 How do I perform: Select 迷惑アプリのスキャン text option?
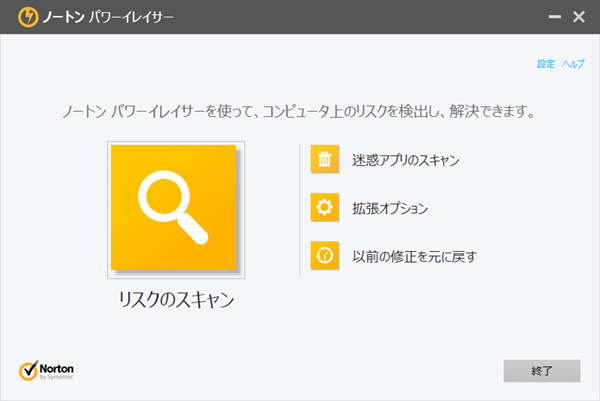click(406, 160)
